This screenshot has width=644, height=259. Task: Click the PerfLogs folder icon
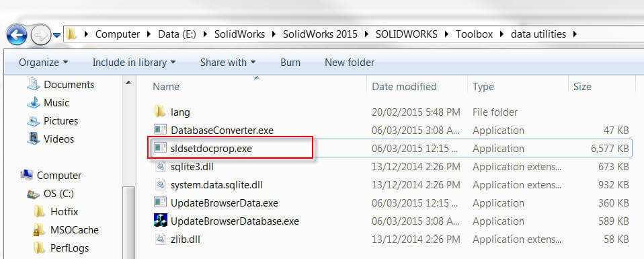pos(40,248)
